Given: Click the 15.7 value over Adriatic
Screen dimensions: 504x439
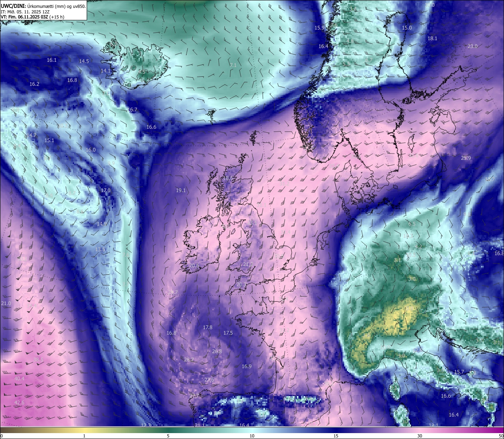Looking at the screenshot, I should [459, 372].
